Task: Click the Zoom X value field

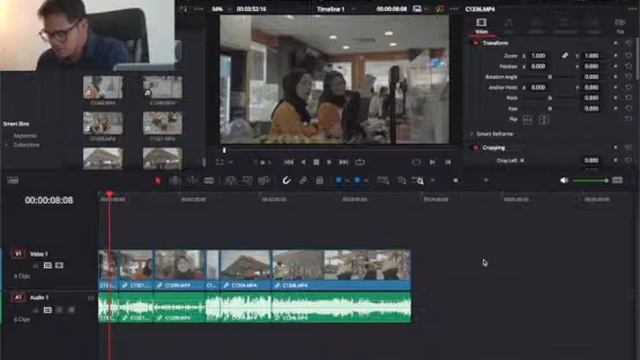Action: tap(538, 56)
